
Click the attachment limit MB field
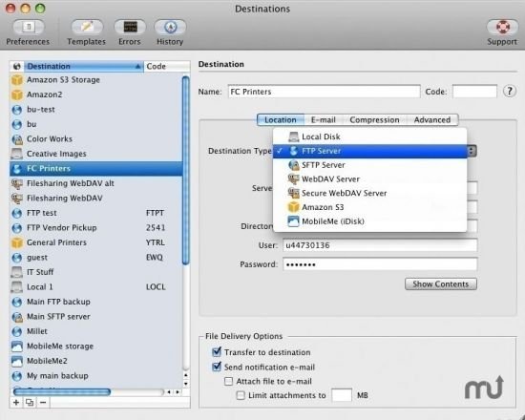tap(342, 395)
